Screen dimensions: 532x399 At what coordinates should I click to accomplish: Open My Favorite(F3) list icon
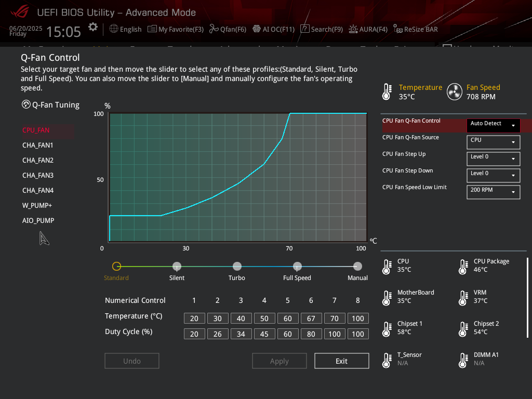pyautogui.click(x=152, y=29)
